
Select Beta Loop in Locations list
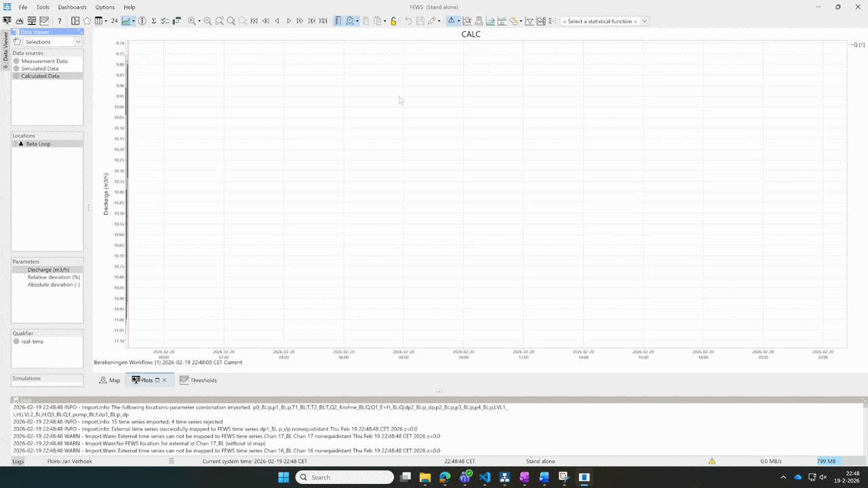click(38, 144)
